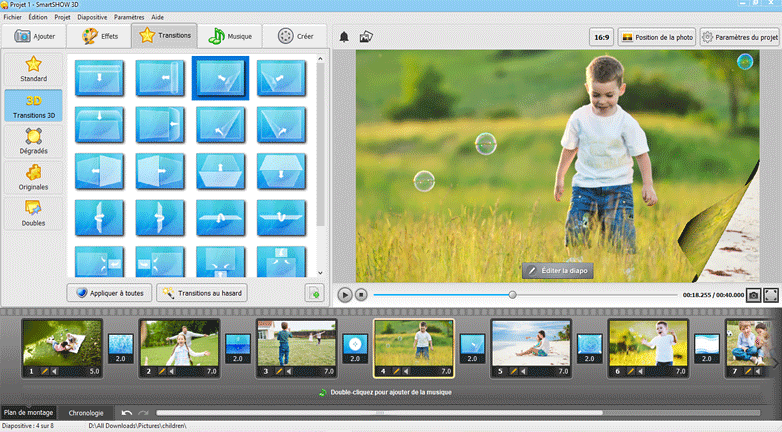Enter fullscreen preview mode
Image resolution: width=782 pixels, height=432 pixels.
pyautogui.click(x=771, y=295)
